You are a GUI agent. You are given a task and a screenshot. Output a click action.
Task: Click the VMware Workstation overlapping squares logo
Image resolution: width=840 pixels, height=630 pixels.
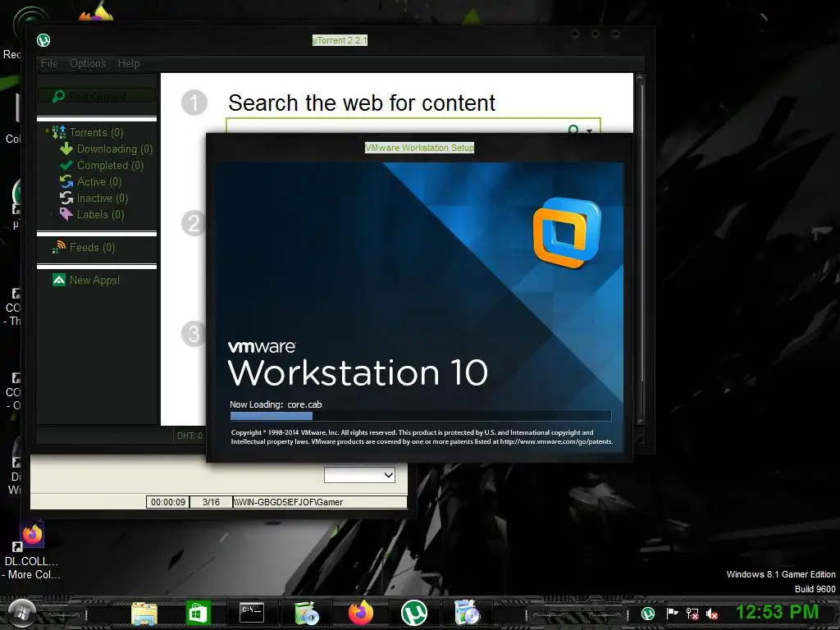click(567, 232)
